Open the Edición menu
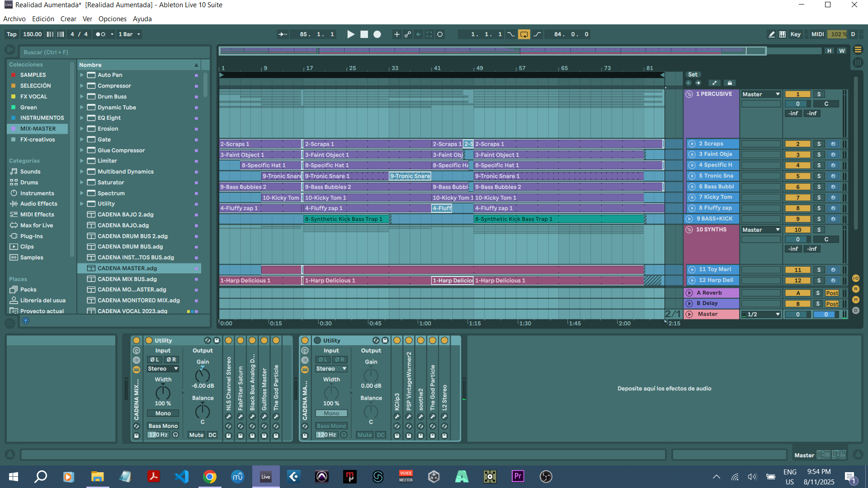 (43, 19)
